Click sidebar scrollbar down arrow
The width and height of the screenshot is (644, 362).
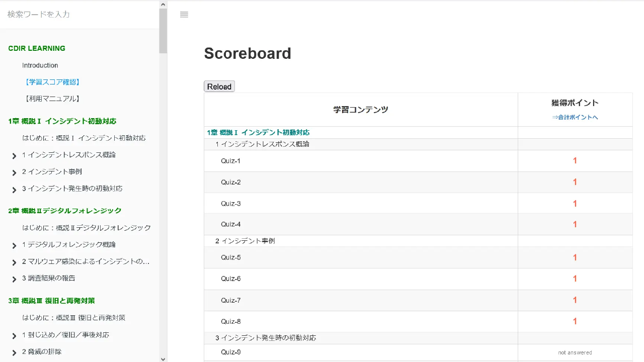(163, 358)
